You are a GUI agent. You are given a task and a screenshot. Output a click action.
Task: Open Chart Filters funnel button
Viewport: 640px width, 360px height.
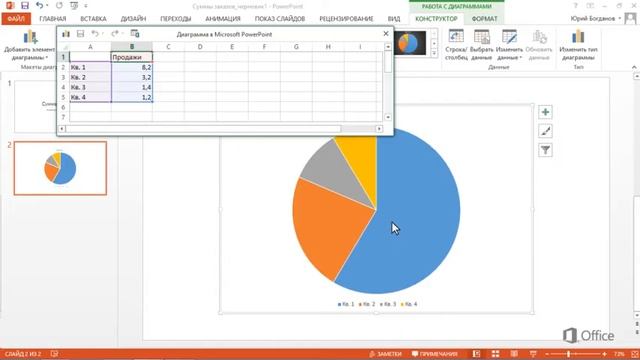click(545, 150)
